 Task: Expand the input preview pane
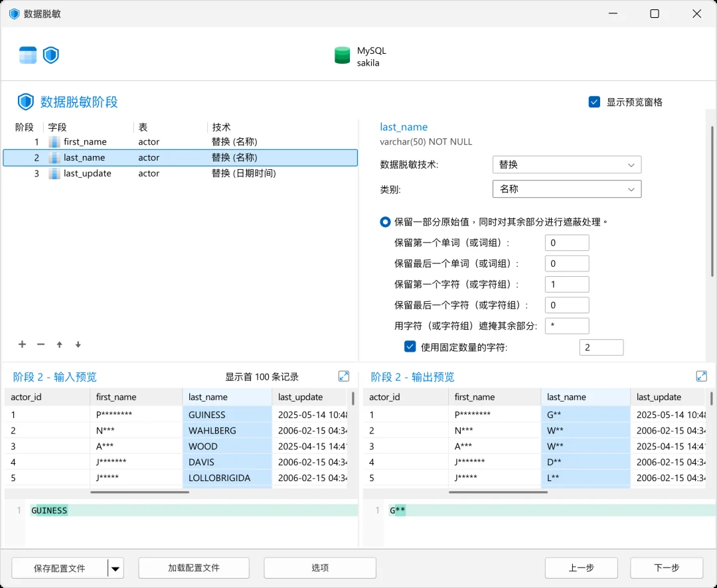pyautogui.click(x=343, y=376)
